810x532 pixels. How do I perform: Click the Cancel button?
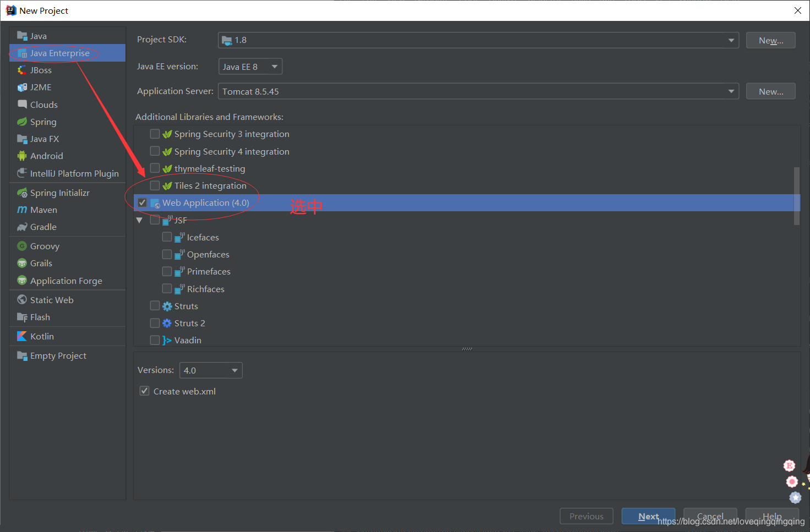pyautogui.click(x=710, y=516)
